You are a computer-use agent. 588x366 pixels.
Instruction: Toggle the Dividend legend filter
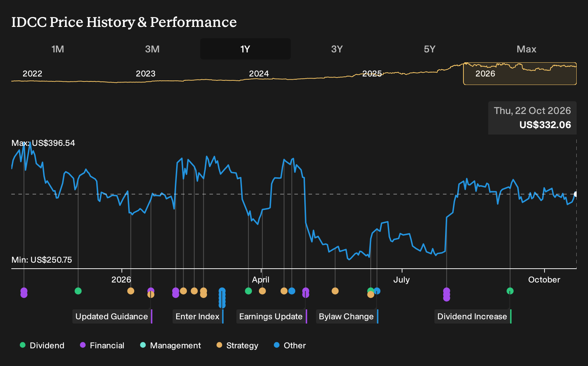point(42,345)
